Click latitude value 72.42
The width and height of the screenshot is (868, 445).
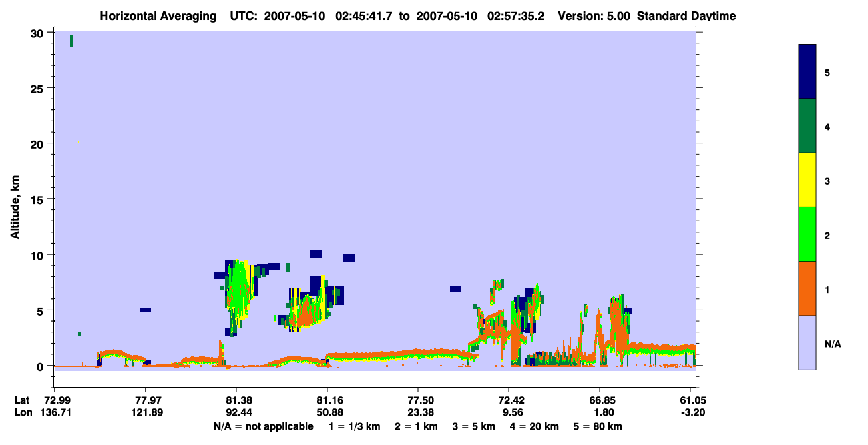tap(509, 400)
